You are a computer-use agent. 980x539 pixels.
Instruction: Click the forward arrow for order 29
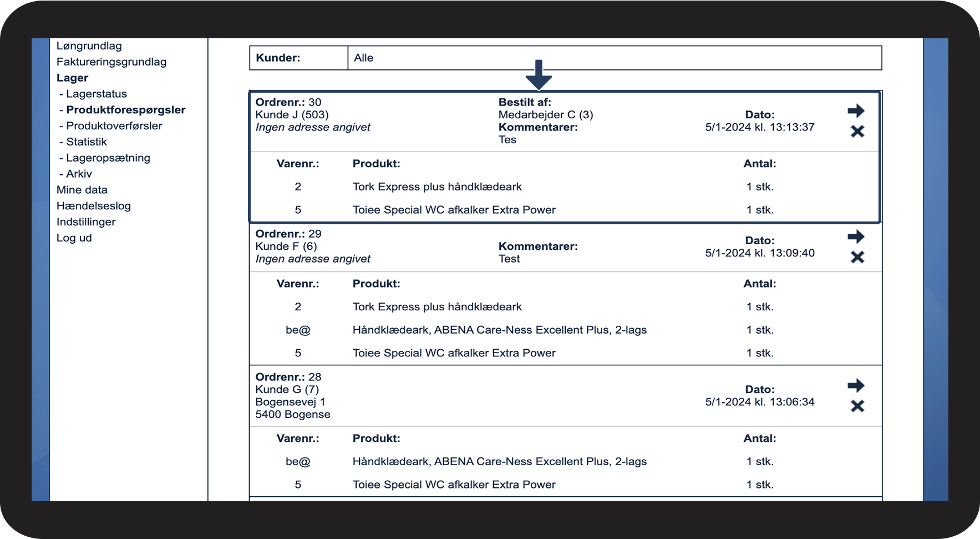[x=856, y=237]
